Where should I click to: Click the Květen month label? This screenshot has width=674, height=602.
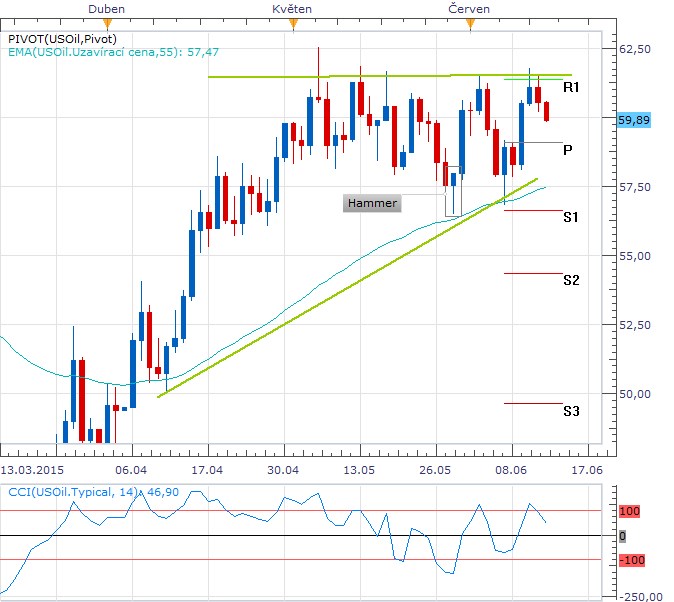point(292,9)
